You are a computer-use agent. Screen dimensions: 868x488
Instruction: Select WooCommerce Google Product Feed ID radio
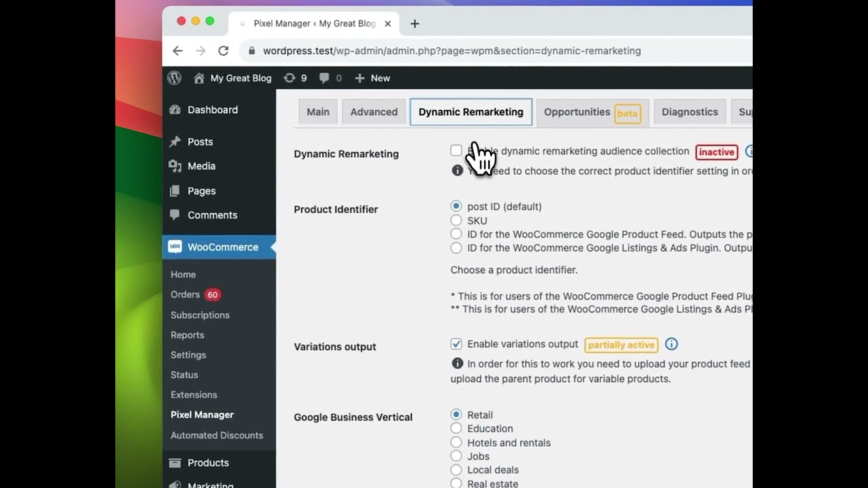[456, 234]
